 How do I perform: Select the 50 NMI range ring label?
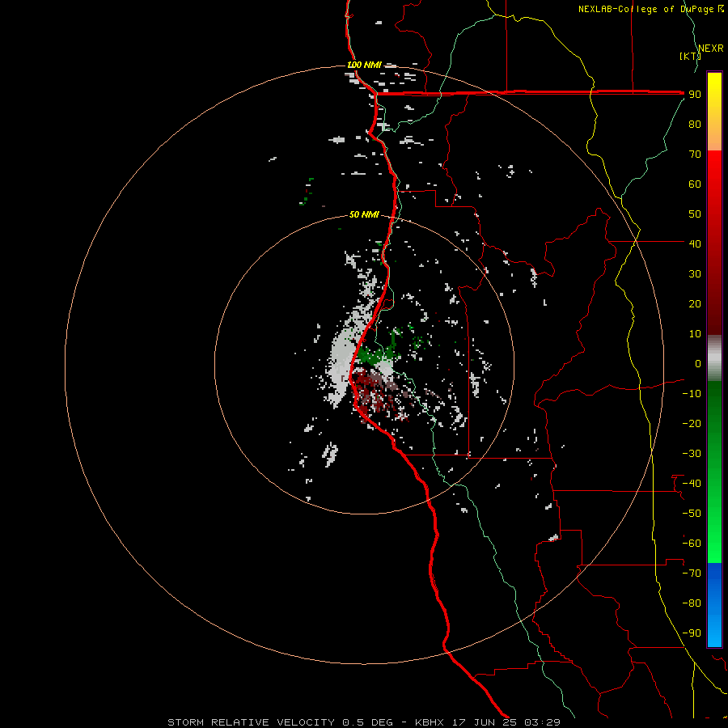(364, 214)
